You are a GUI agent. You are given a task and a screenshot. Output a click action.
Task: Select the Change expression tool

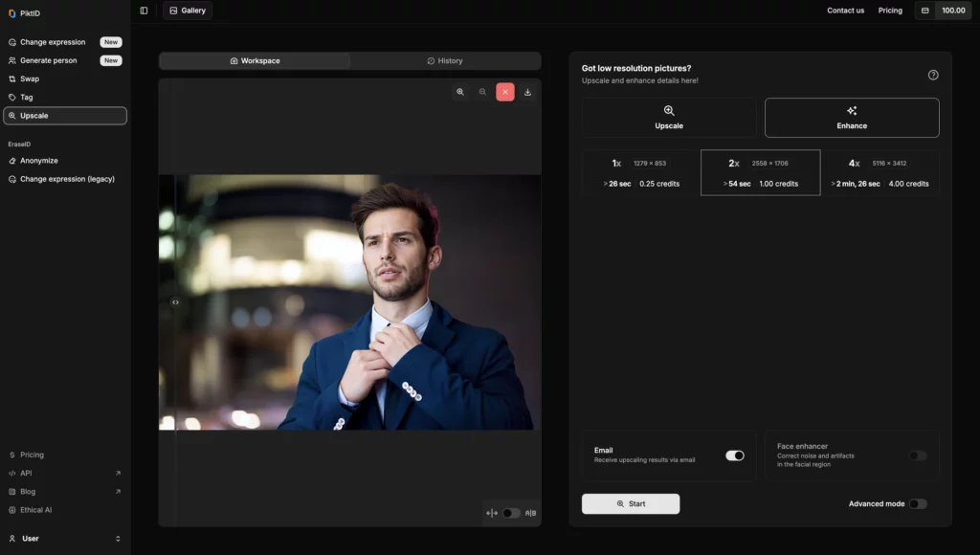coord(53,42)
